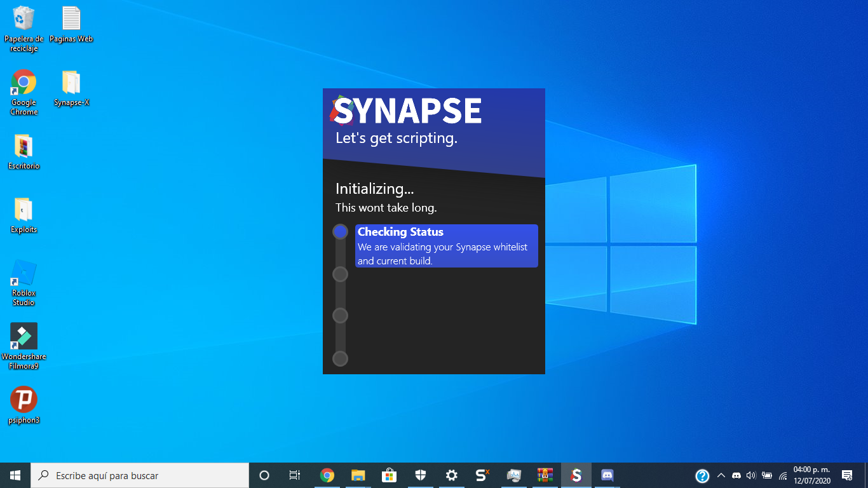868x488 pixels.
Task: Click the blue help question mark tray icon
Action: pyautogui.click(x=702, y=476)
